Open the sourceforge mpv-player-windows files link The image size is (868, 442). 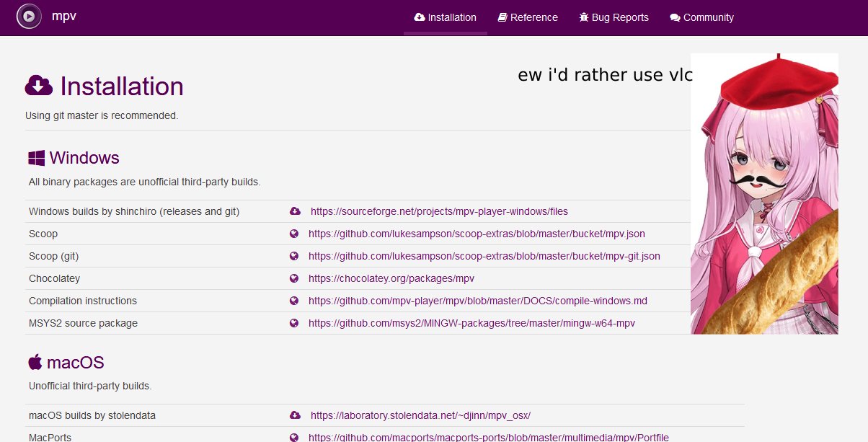click(x=439, y=211)
